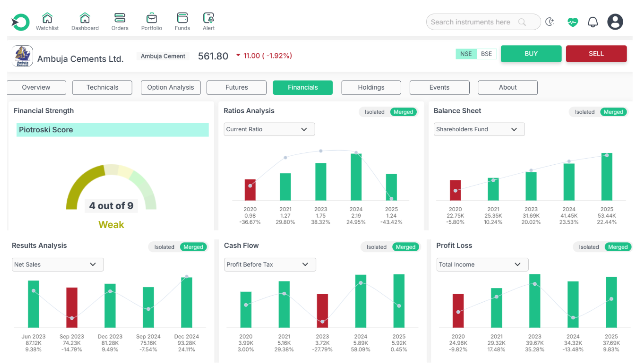Viewport: 643px width, 364px height.
Task: Open the Alert icon
Action: point(209,18)
